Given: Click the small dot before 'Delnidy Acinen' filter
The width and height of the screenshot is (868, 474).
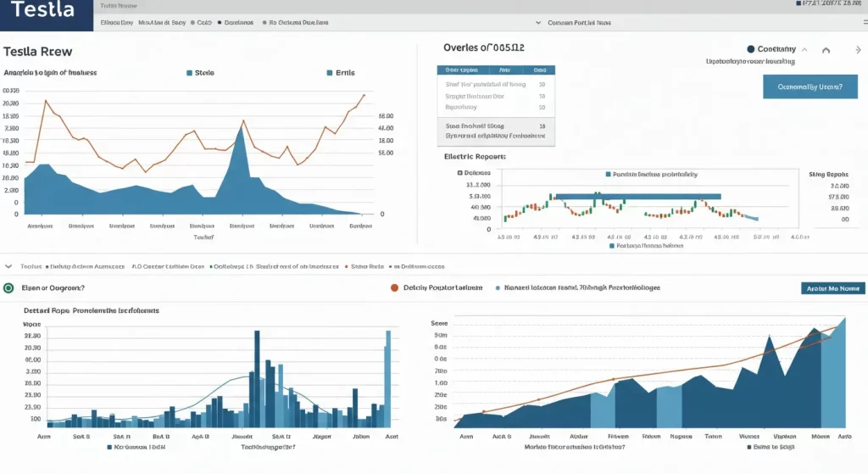Looking at the screenshot, I should pyautogui.click(x=47, y=267).
